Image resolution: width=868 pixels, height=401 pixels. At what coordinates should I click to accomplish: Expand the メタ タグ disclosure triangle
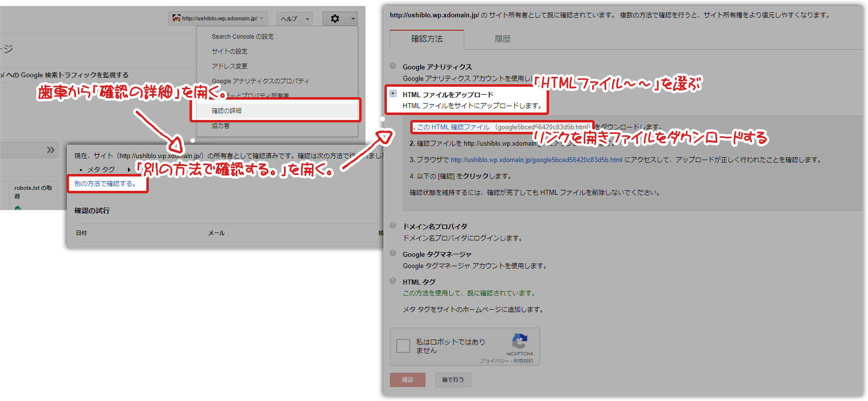point(129,170)
